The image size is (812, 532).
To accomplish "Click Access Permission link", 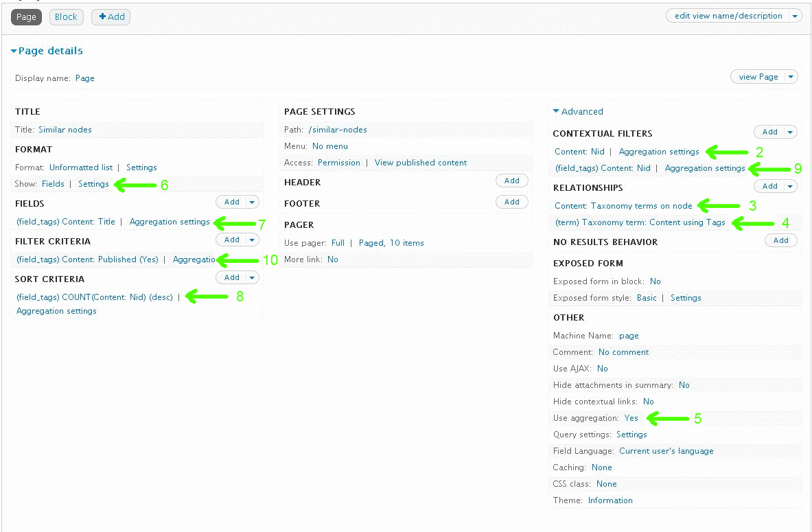I will pos(338,163).
